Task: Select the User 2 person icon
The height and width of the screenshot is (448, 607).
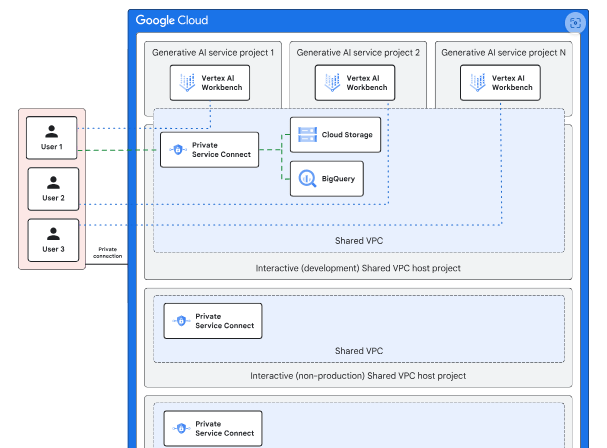Action: [52, 182]
